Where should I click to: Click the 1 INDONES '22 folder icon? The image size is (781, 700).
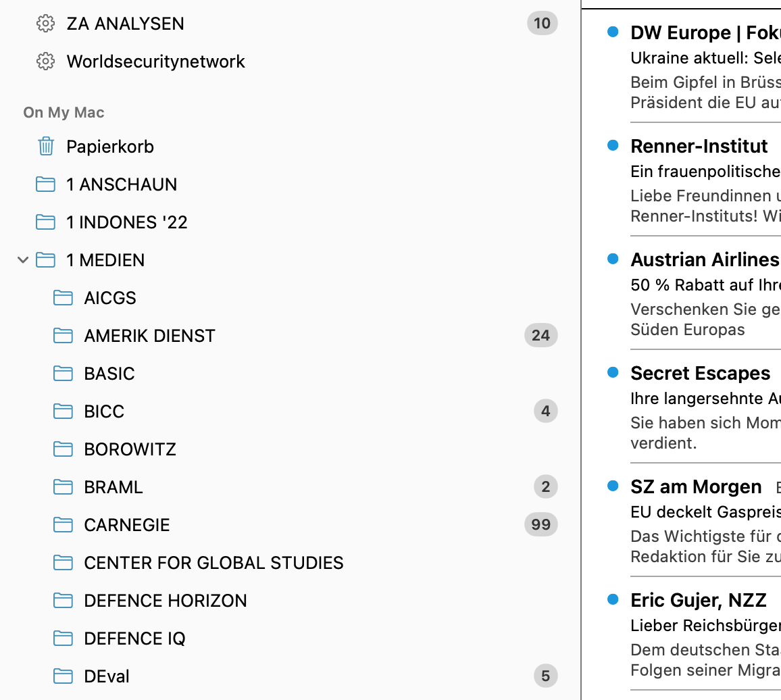point(45,222)
